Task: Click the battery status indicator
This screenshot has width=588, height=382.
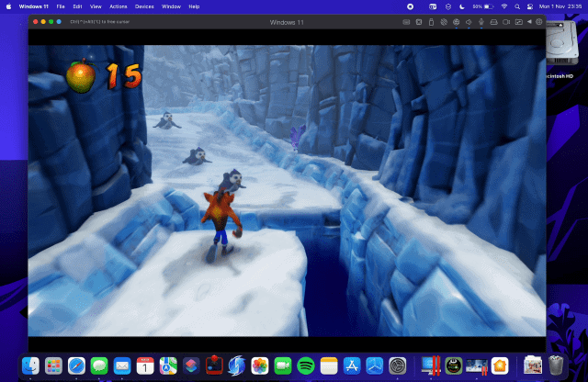Action: [483, 6]
